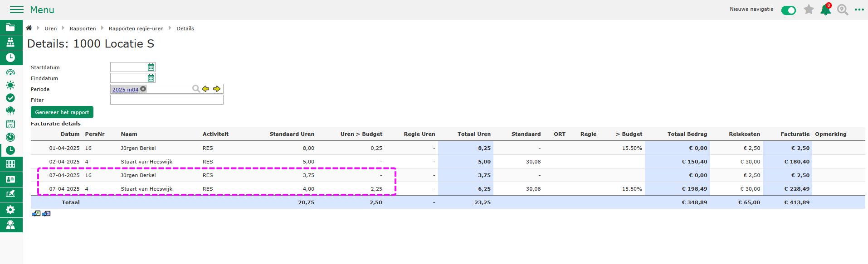Viewport: 868px width, 264px height.
Task: Open the checkmark circle sidebar icon
Action: tap(10, 98)
